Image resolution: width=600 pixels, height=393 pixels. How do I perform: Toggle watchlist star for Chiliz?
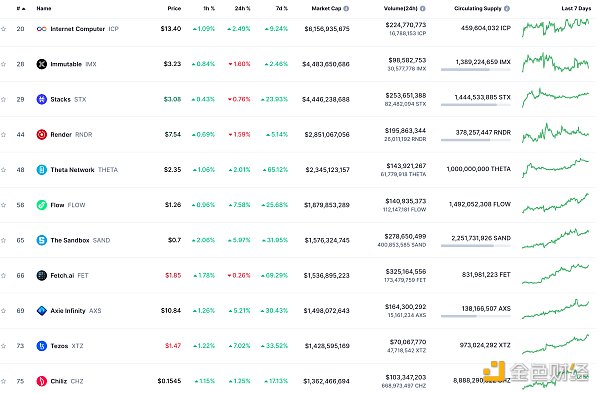coord(3,381)
